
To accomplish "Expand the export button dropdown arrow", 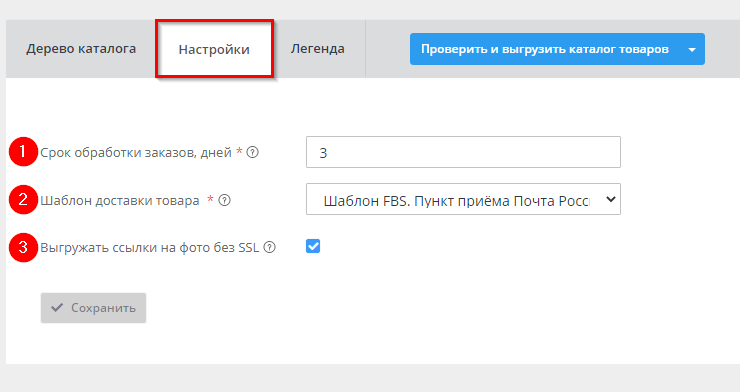I will point(692,49).
